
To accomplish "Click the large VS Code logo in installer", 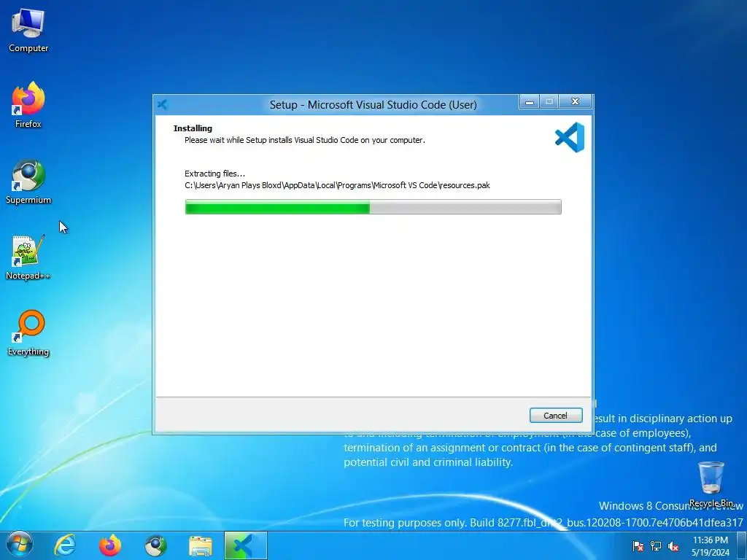I will click(x=570, y=137).
